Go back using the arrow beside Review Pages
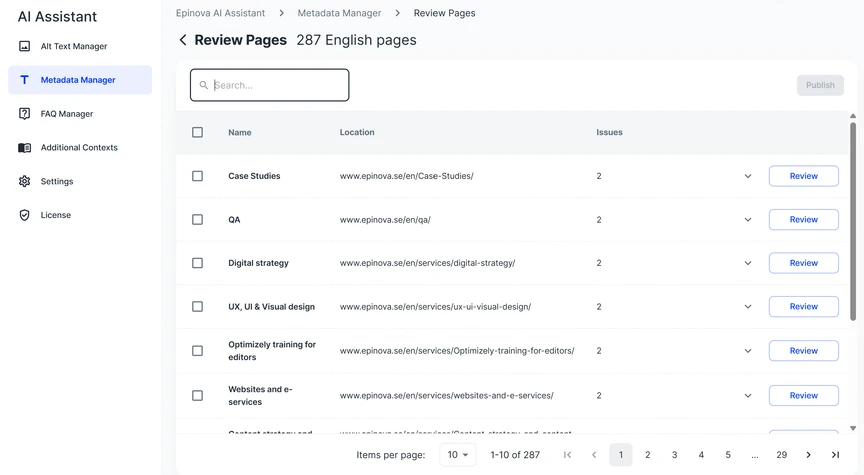Screen dimensions: 864x475 click(x=183, y=40)
